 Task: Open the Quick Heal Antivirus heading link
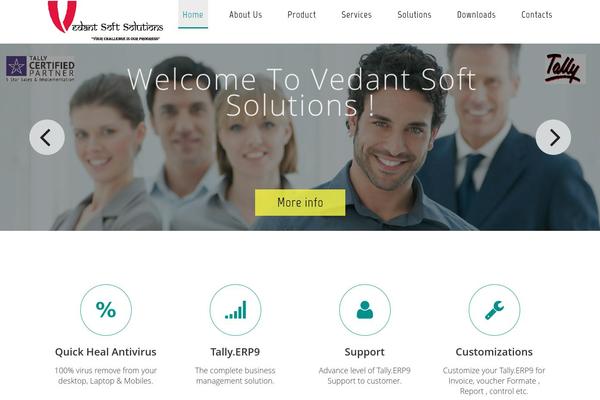pyautogui.click(x=106, y=352)
